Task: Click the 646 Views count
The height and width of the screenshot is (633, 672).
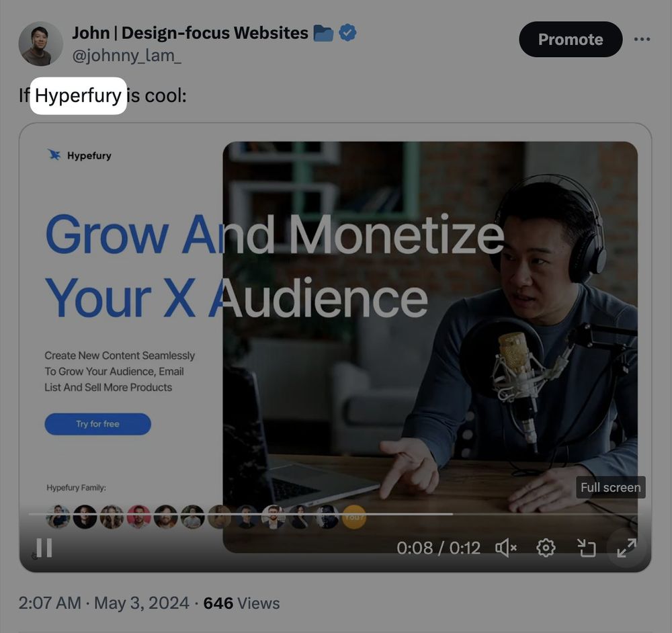Action: (241, 603)
